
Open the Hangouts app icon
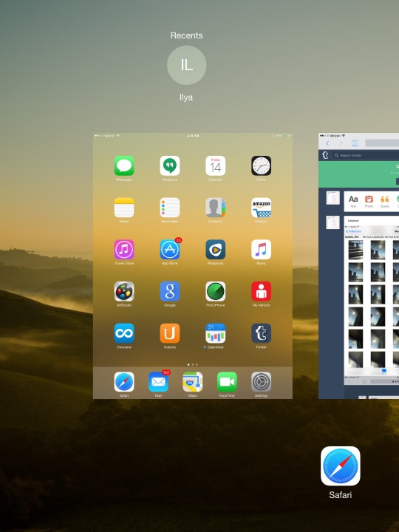point(170,166)
